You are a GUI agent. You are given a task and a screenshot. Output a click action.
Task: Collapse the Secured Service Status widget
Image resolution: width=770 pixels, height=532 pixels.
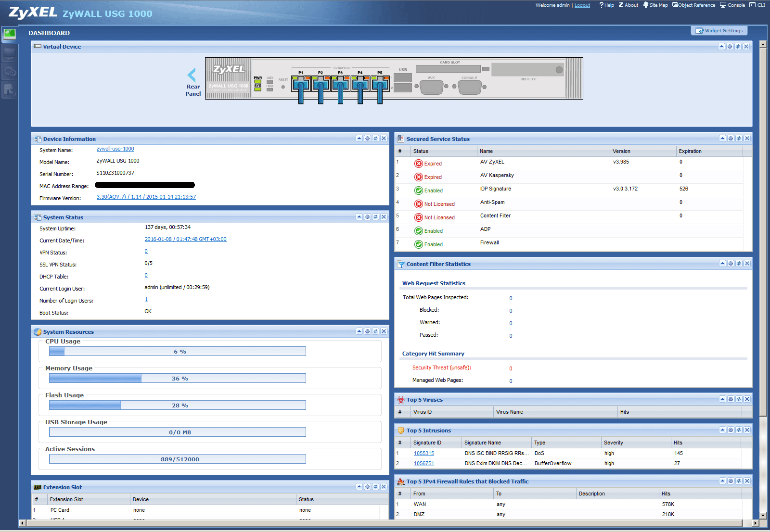[x=723, y=139]
